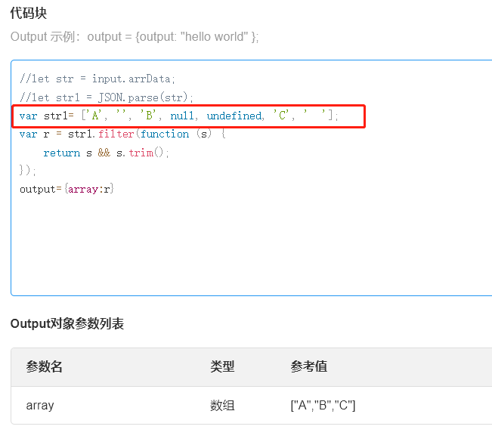Viewport: 492px width, 448px height.
Task: Place cursor on the JSON.parse comment line
Action: point(107,97)
